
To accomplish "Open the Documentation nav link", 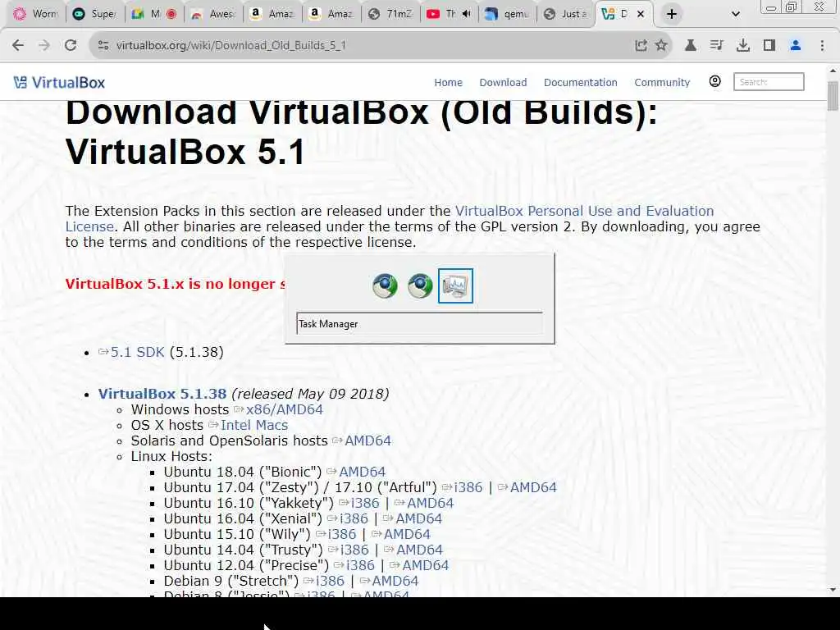I will point(581,83).
